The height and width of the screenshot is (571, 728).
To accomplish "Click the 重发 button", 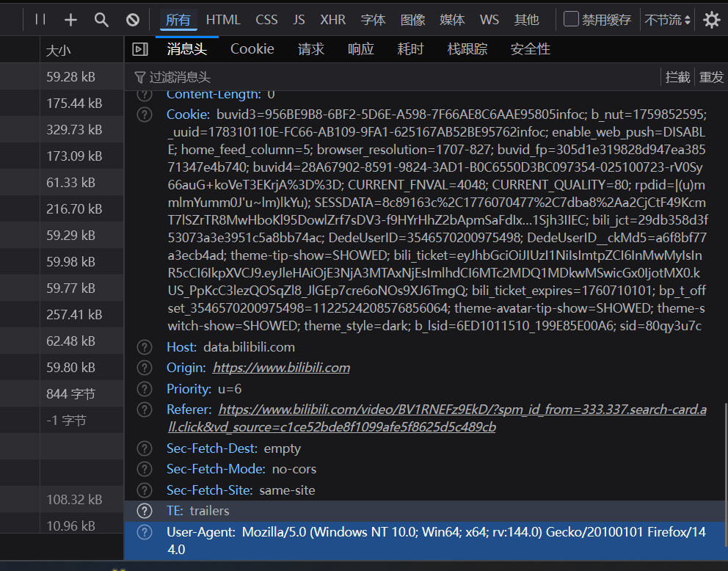I will click(x=711, y=77).
